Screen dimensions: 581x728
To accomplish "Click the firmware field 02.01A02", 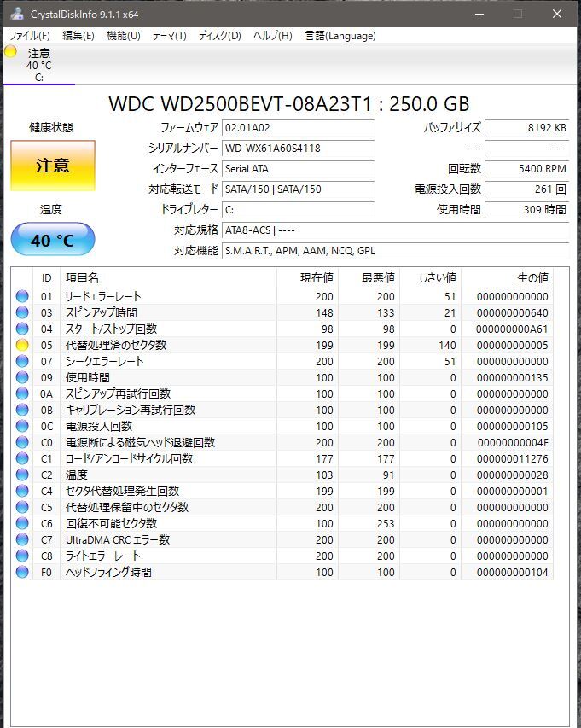I will pyautogui.click(x=298, y=128).
